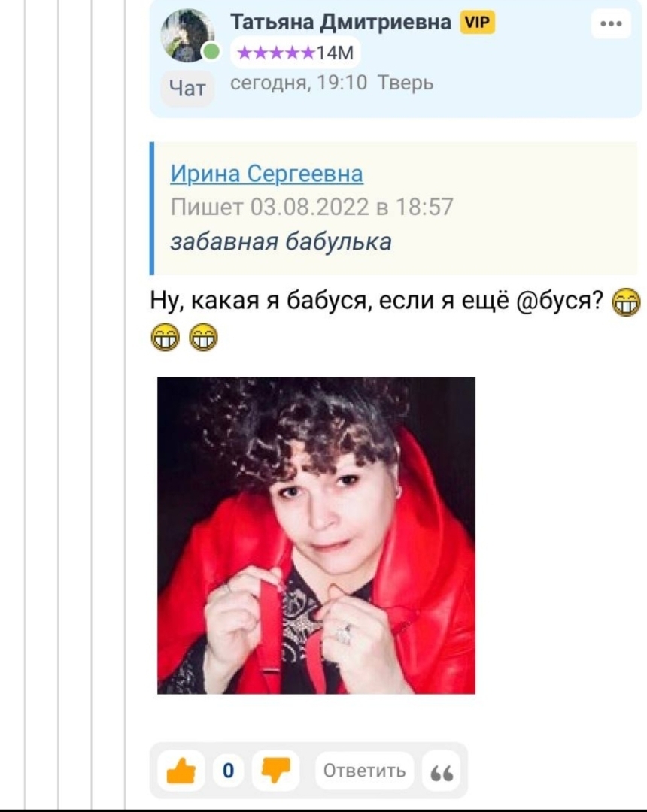This screenshot has width=647, height=812.
Task: Click the post timestamp сегодня, 19:10
Action: coord(299,83)
